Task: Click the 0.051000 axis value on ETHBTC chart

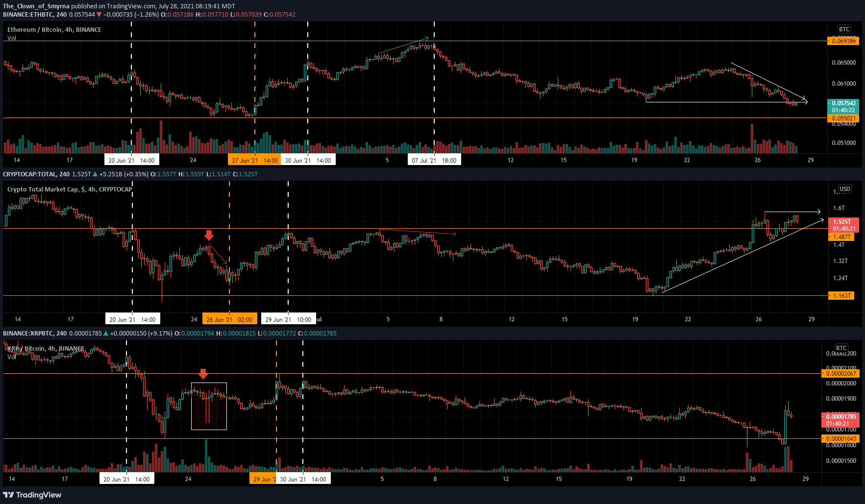Action: [x=844, y=143]
